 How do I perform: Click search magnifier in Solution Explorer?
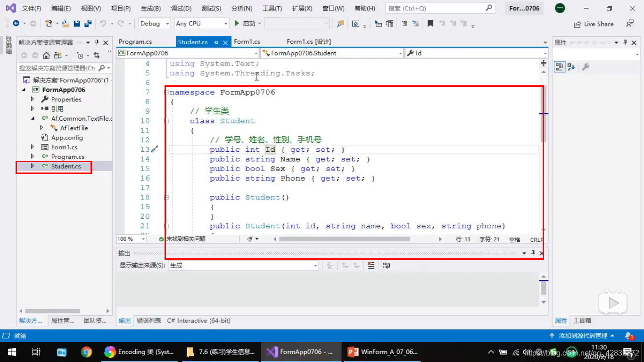[x=101, y=68]
